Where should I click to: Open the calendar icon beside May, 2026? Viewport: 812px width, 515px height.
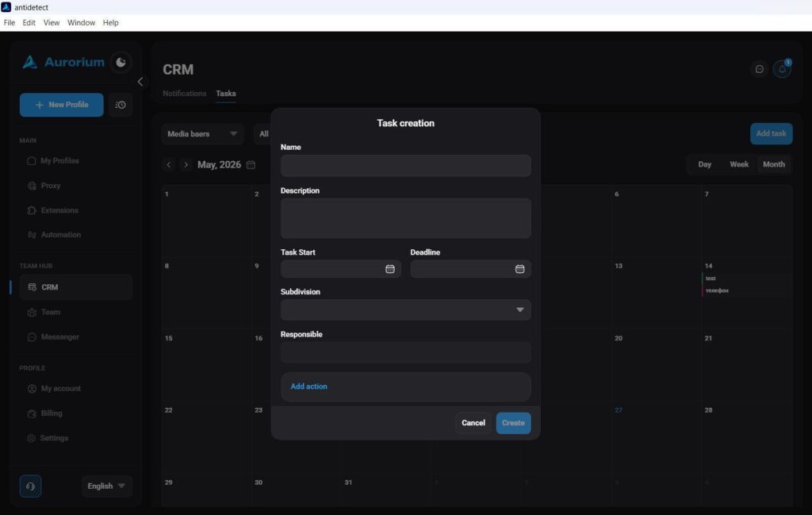click(x=251, y=165)
